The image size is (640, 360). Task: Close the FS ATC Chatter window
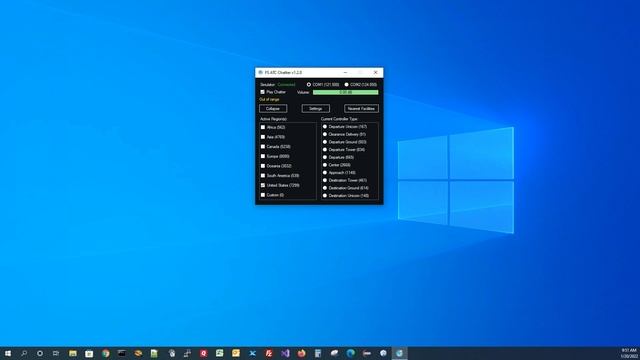[376, 72]
